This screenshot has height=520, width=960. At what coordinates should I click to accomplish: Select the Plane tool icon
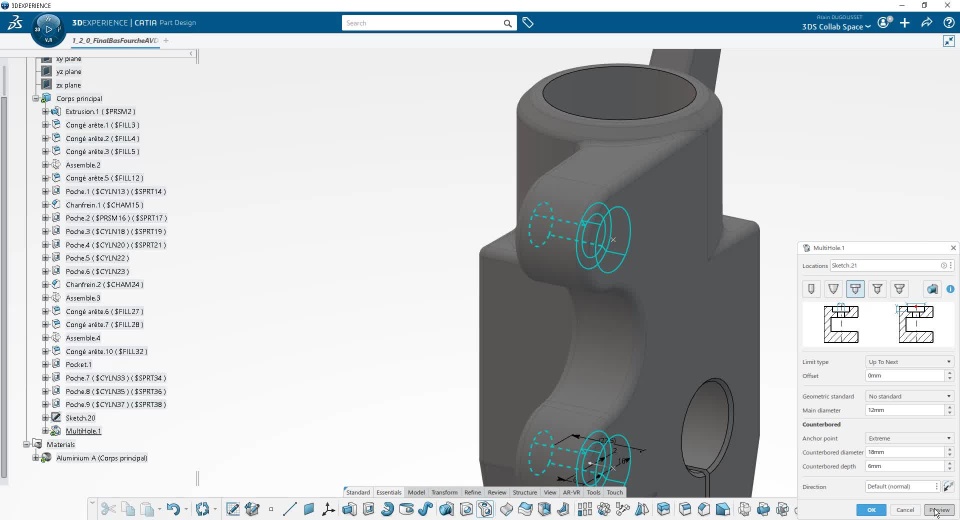(309, 509)
